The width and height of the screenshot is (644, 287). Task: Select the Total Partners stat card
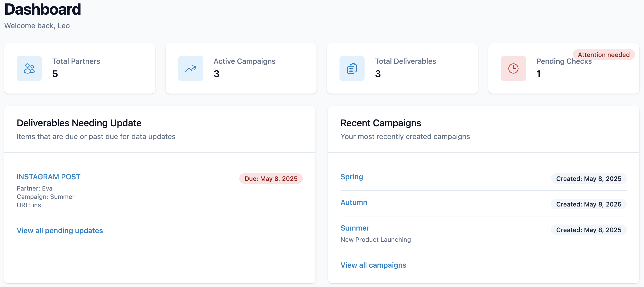(x=80, y=68)
